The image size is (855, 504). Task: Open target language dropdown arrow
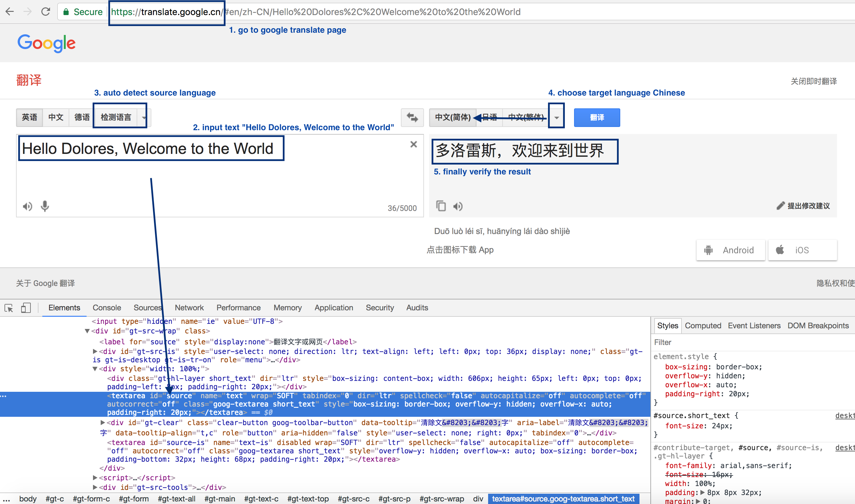point(556,118)
